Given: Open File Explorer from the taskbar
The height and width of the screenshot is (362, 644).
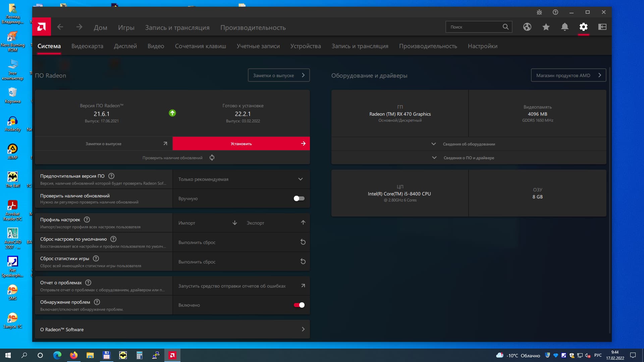Looking at the screenshot, I should (90, 355).
